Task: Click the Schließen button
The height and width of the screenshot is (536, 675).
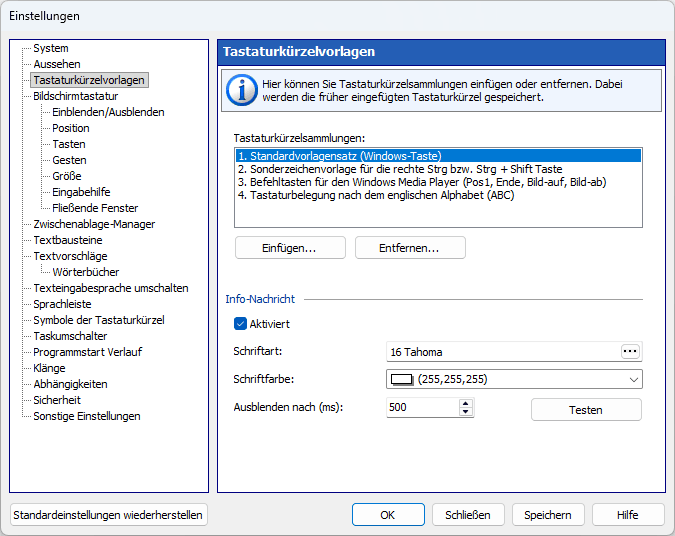Action: (468, 515)
